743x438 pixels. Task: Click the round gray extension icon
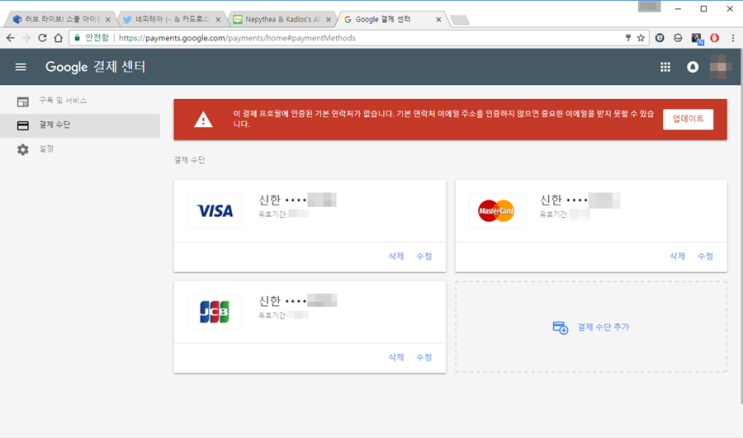678,38
